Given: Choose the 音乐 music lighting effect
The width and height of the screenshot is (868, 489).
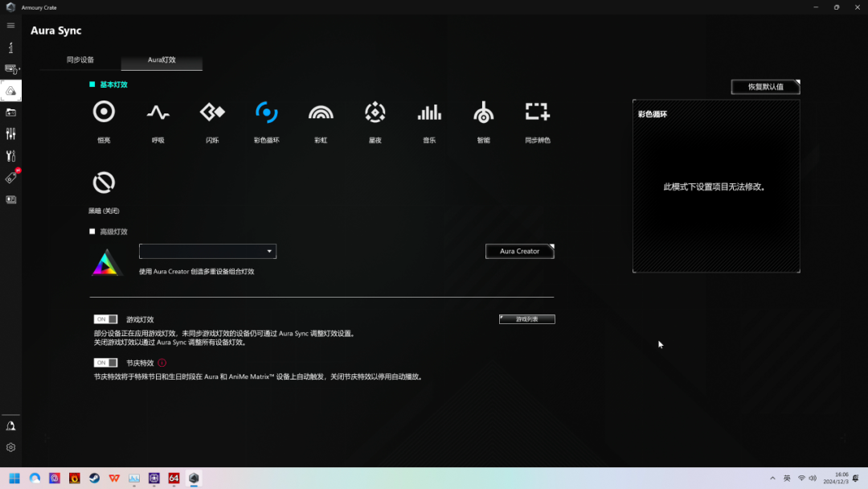Looking at the screenshot, I should [429, 113].
